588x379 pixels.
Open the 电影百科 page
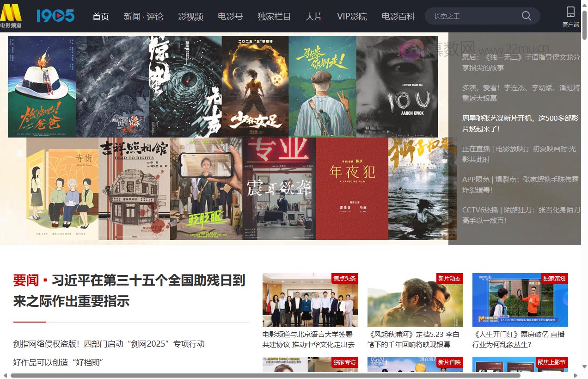coord(398,16)
